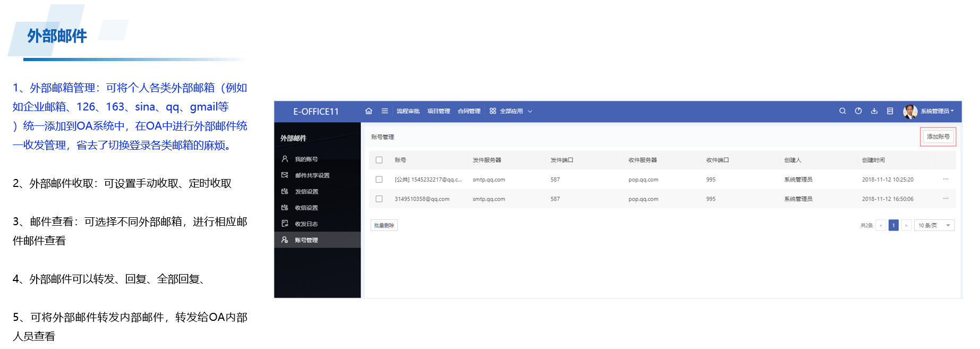This screenshot has width=980, height=349.
Task: Click the 2018-11-12 16:50:06 timestamp
Action: 888,199
